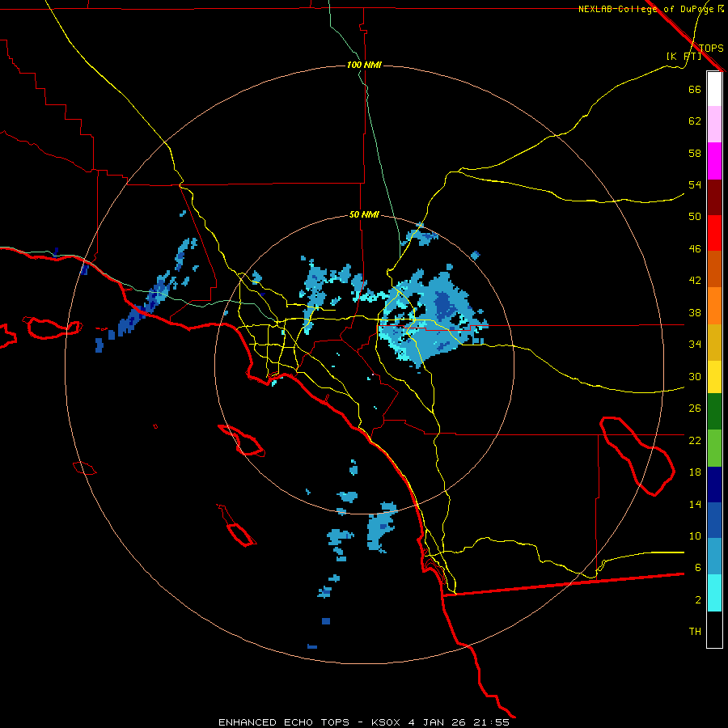The image size is (728, 728).
Task: Click the orange swatch between 42 and 38
Action: tap(714, 306)
